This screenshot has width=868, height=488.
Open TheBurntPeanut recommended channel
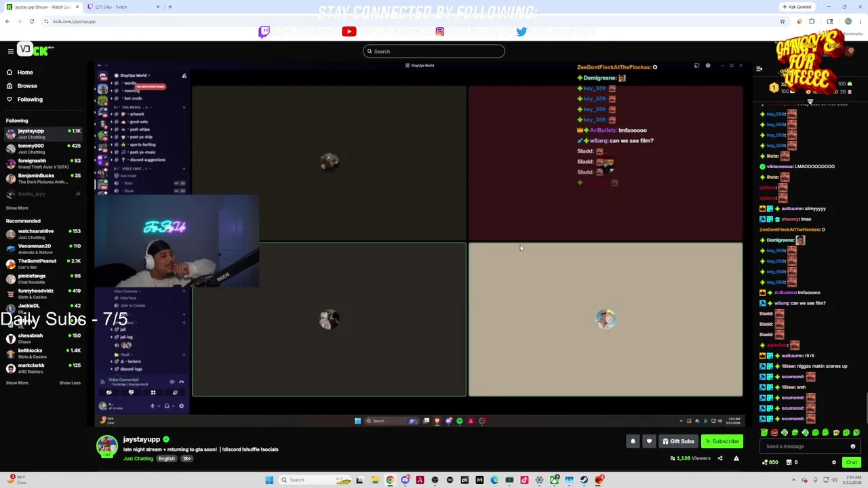(42, 264)
